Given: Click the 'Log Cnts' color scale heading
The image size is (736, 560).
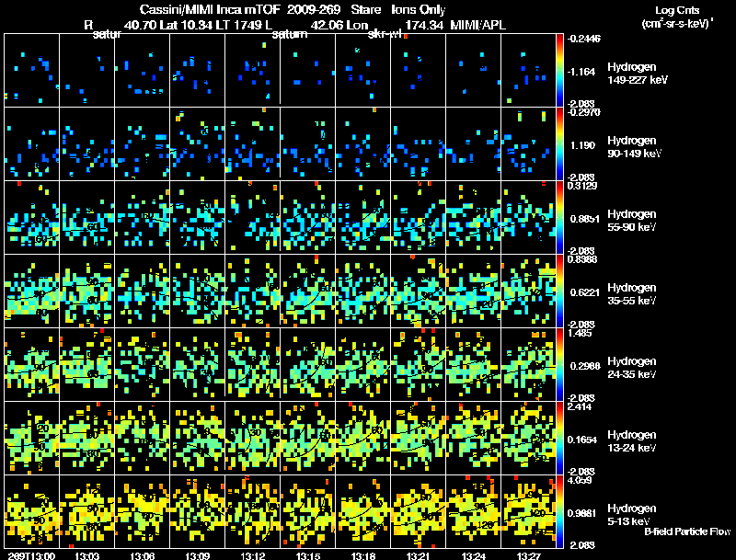Looking at the screenshot, I should pyautogui.click(x=677, y=10).
